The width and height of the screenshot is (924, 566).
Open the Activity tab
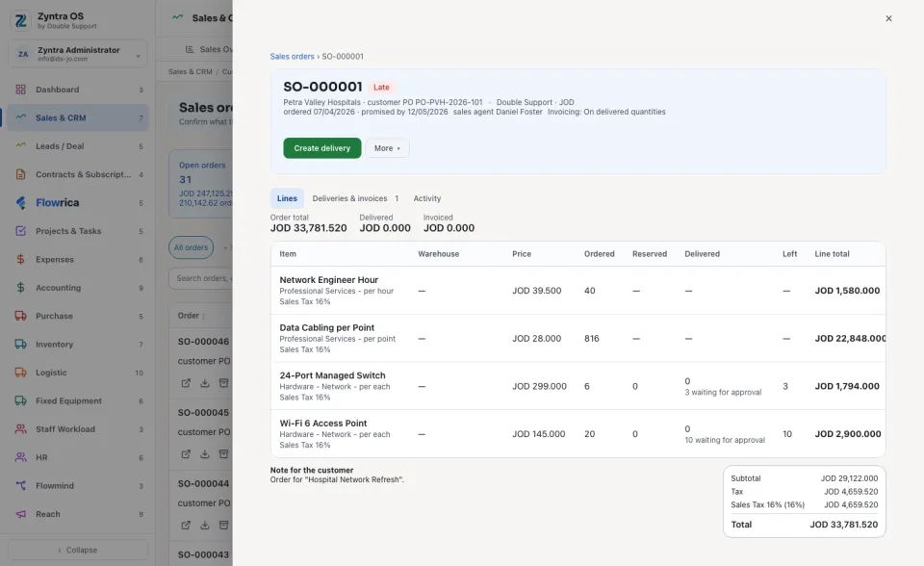[427, 198]
